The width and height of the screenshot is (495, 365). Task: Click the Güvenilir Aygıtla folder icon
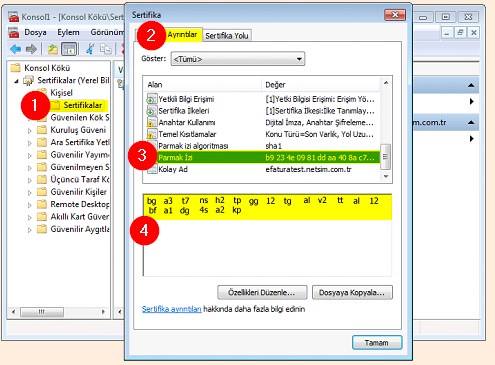point(42,229)
